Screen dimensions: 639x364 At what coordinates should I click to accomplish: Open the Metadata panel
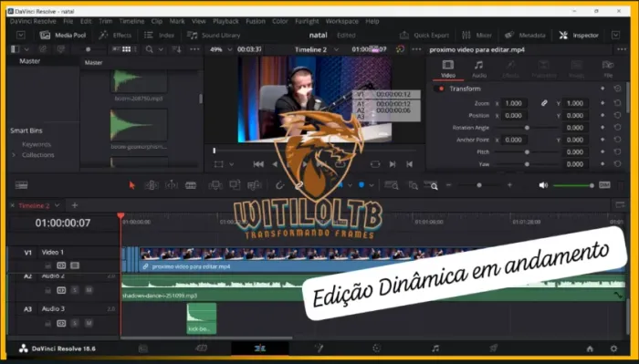[525, 36]
